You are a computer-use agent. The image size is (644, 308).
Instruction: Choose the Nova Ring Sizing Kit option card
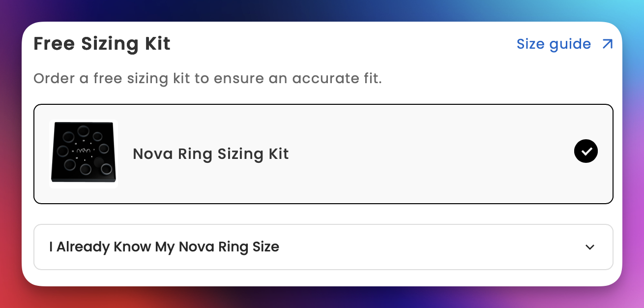(323, 154)
